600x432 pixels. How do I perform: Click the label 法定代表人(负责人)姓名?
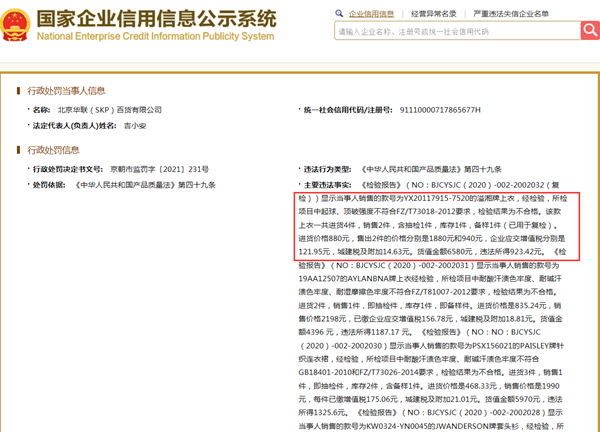pyautogui.click(x=75, y=126)
